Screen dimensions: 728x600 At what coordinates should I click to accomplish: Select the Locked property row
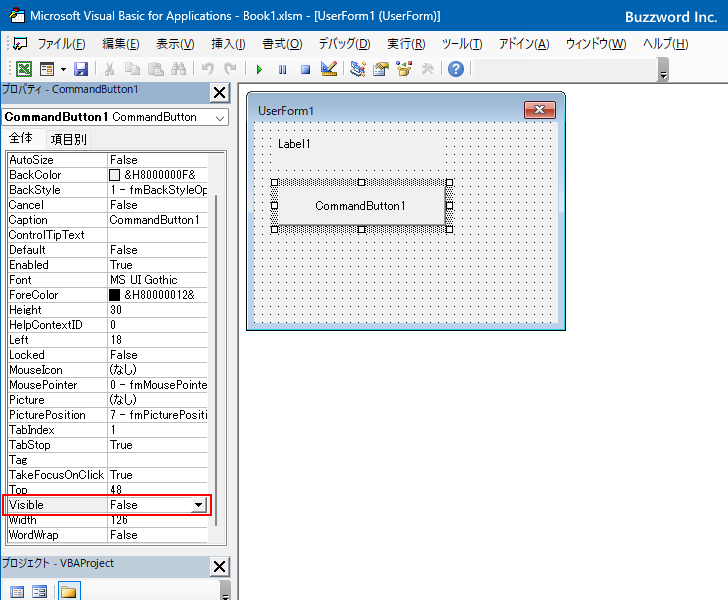(108, 355)
